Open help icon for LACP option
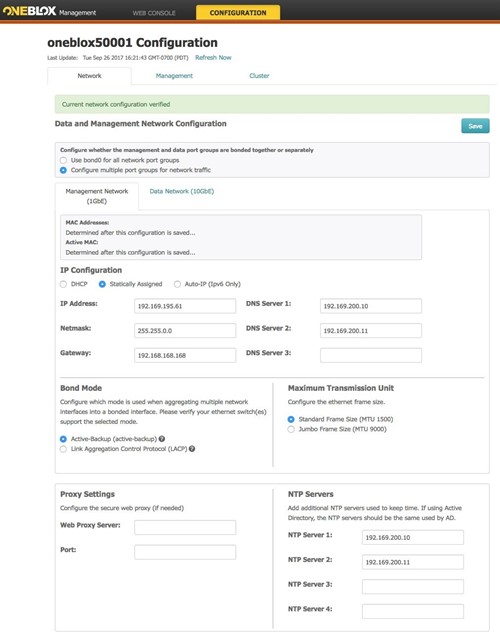 [x=192, y=449]
